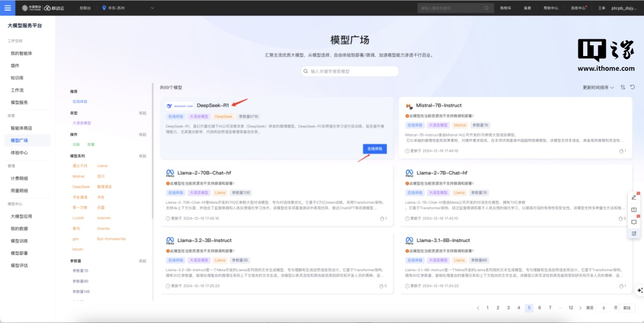This screenshot has width=644, height=323.
Task: Click the reset/refresh icon beside sort controls
Action: click(x=633, y=88)
